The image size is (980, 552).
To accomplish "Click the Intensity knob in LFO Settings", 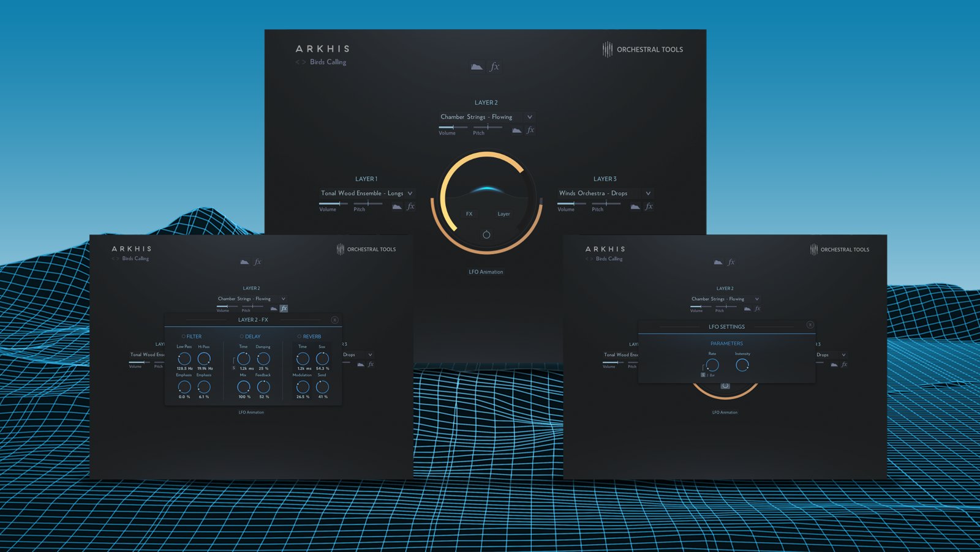I will 742,365.
